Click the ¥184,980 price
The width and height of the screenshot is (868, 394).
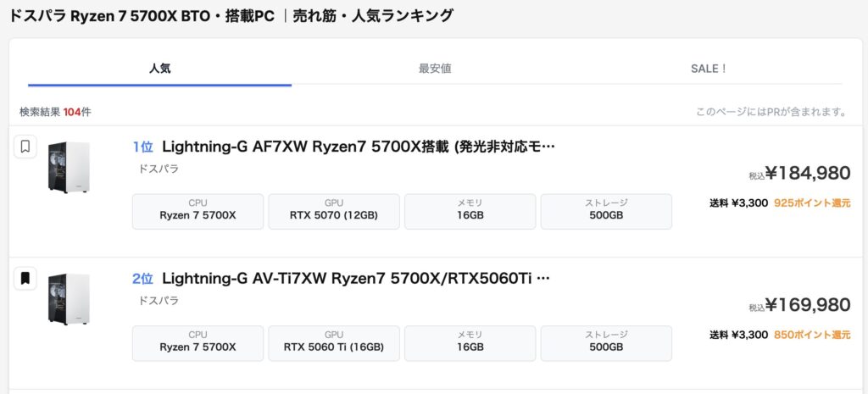coord(807,174)
